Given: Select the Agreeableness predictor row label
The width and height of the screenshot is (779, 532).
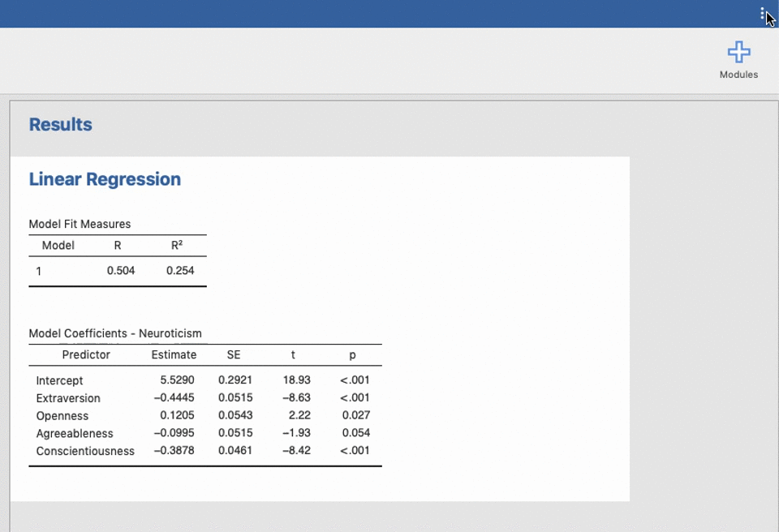Looking at the screenshot, I should click(75, 434).
